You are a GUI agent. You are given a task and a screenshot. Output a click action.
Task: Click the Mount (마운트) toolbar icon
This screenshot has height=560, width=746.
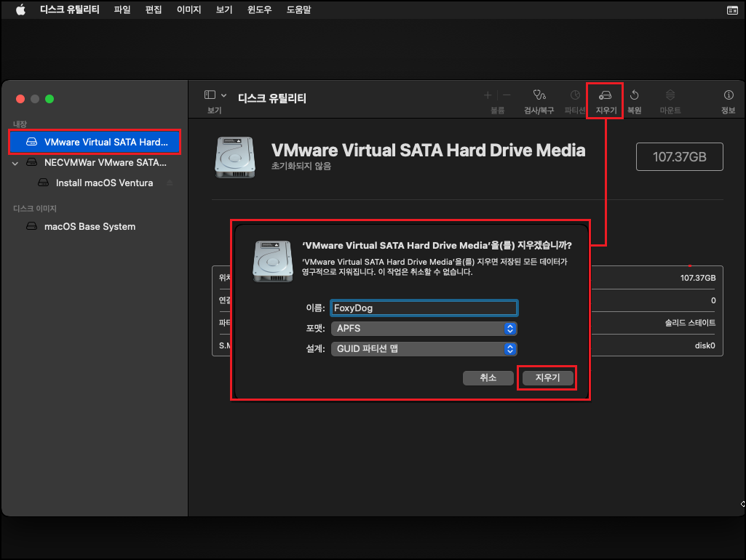point(670,95)
